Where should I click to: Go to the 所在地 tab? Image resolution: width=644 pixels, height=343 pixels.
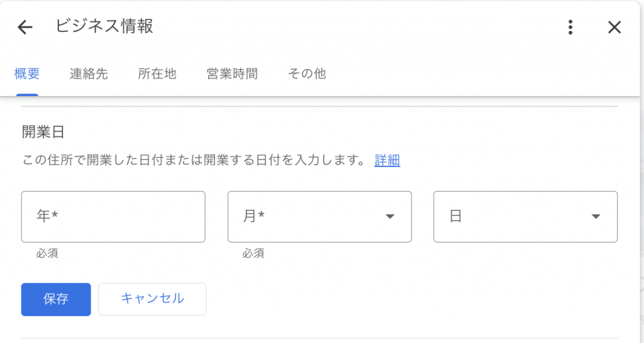point(157,73)
